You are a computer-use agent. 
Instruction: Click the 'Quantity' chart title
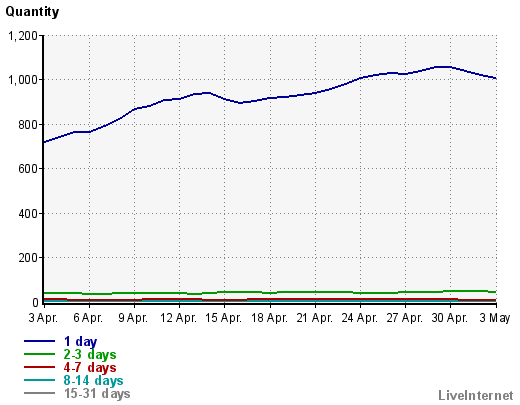point(32,12)
